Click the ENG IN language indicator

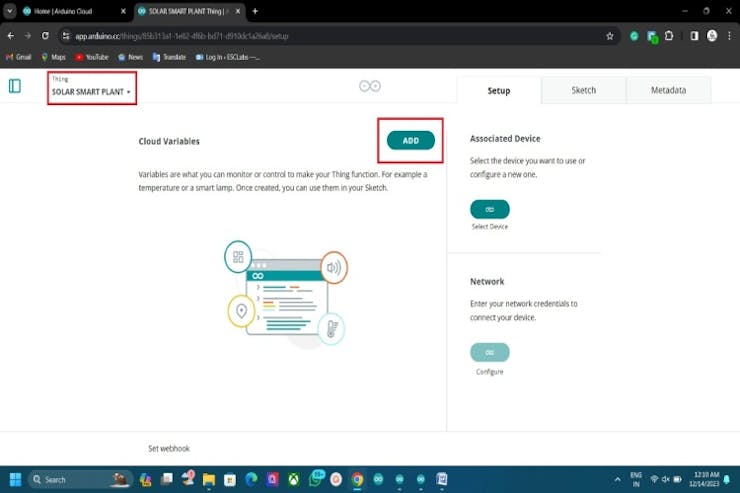click(636, 480)
